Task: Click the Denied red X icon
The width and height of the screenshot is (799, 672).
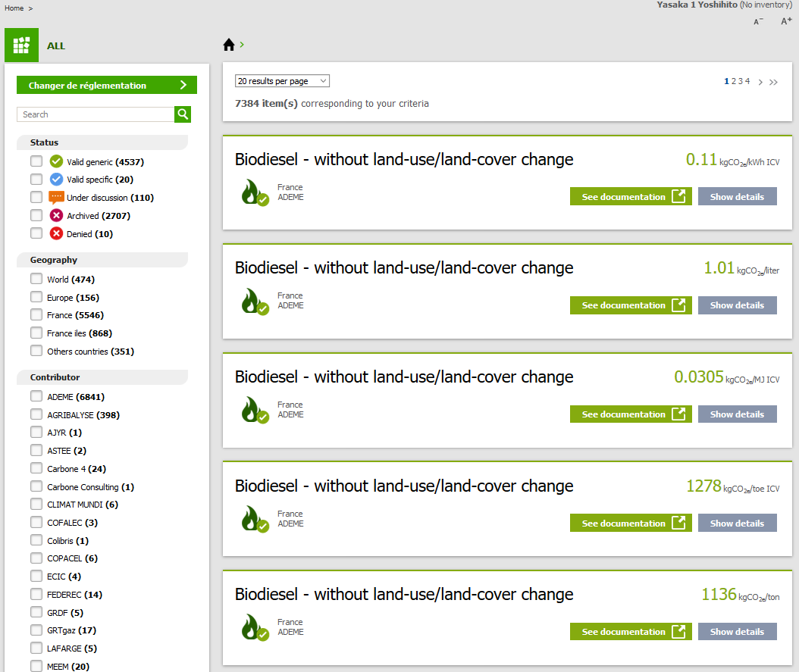Action: coord(56,233)
